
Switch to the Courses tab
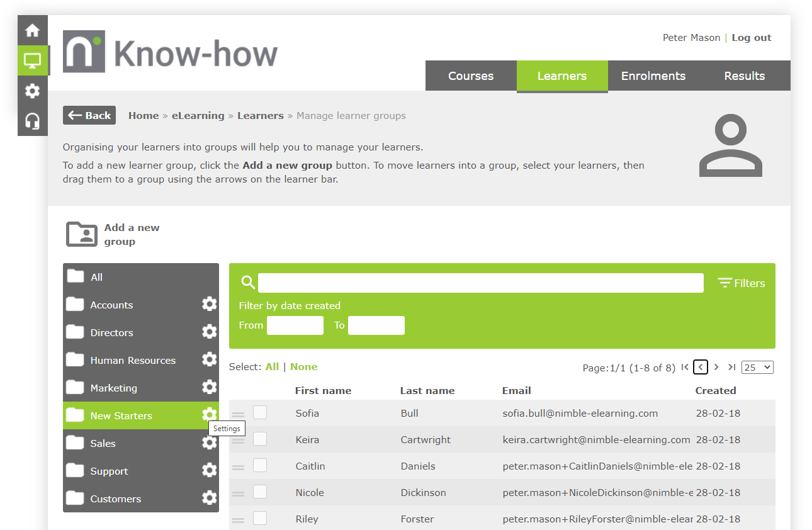click(x=471, y=76)
